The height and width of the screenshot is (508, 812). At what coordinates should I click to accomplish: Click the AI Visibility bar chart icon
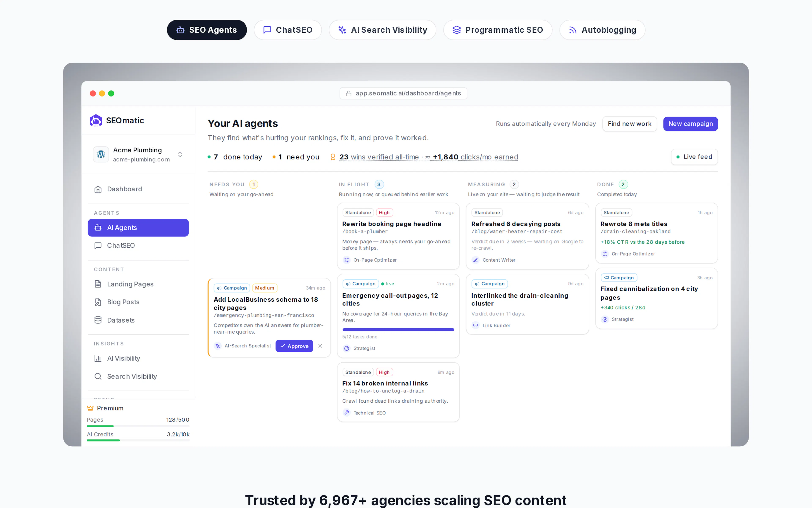(98, 359)
